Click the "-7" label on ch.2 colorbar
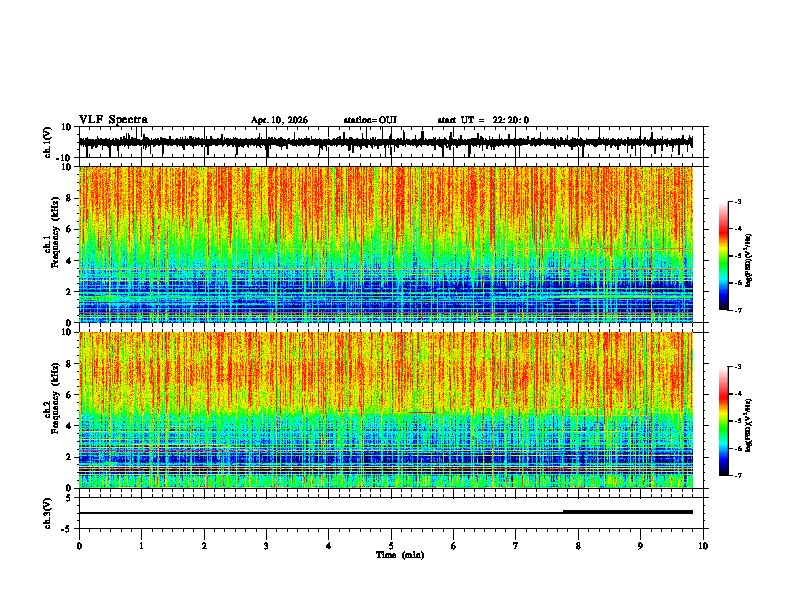 [738, 475]
